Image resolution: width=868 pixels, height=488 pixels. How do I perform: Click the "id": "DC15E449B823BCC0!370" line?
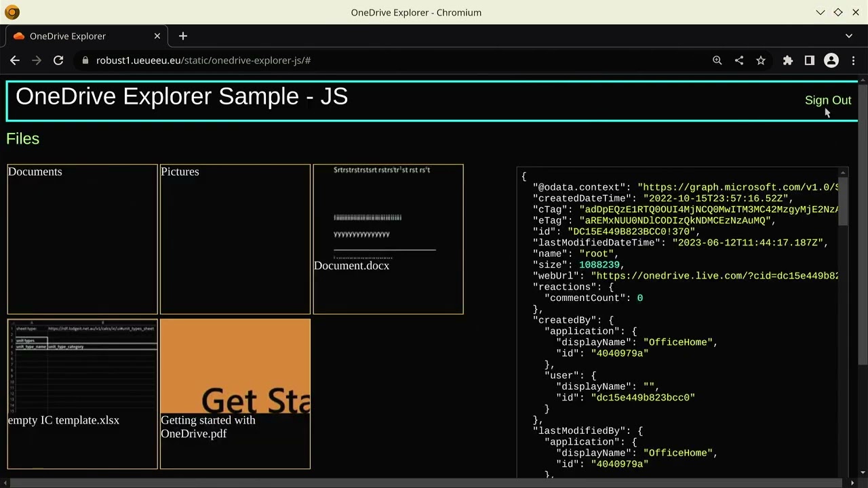point(616,232)
